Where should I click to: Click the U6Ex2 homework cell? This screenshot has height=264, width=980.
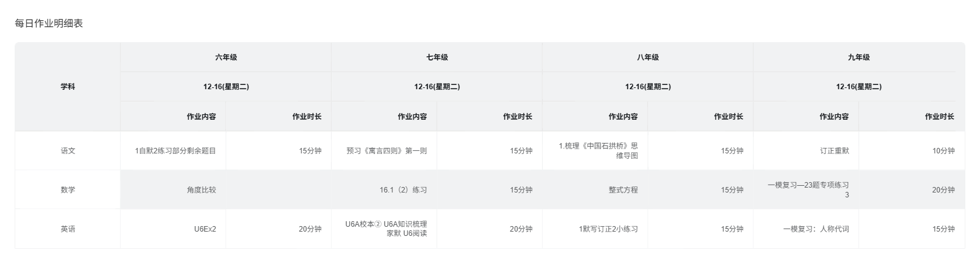pyautogui.click(x=205, y=229)
